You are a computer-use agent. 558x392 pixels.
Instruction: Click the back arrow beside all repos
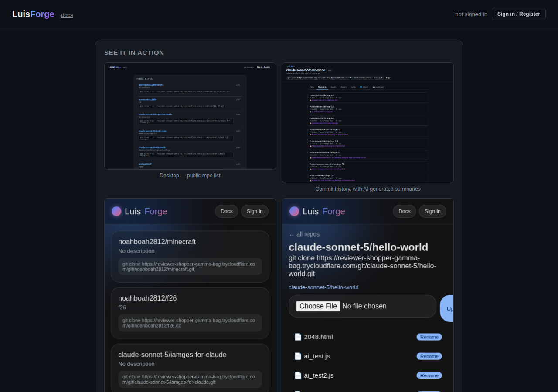coord(292,235)
